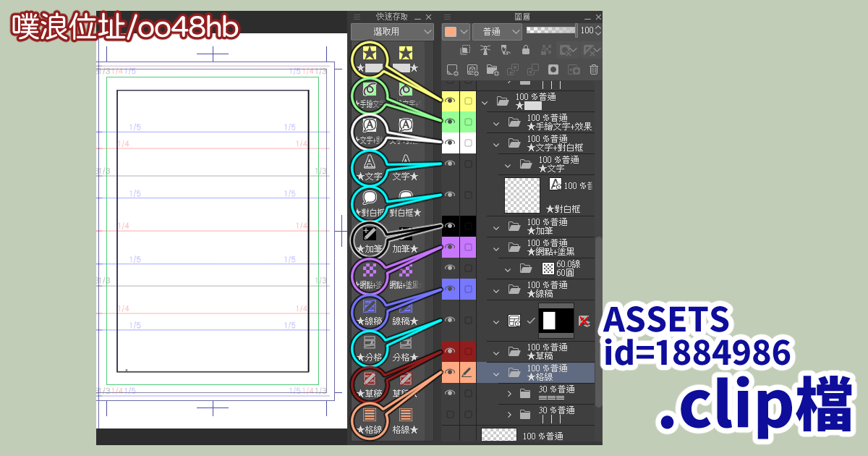Click the layer opacity slider

pos(550,30)
